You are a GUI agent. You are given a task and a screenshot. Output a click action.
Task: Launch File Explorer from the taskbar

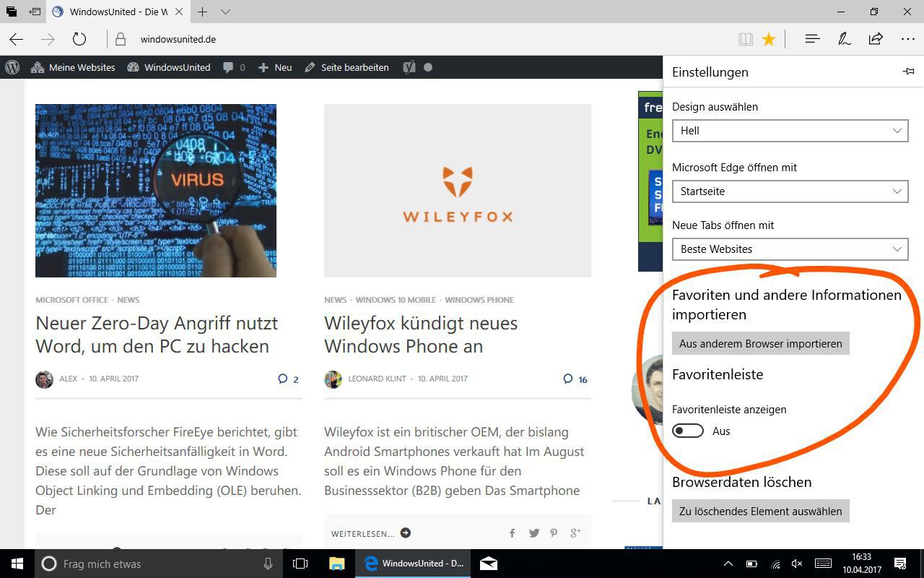pos(337,564)
